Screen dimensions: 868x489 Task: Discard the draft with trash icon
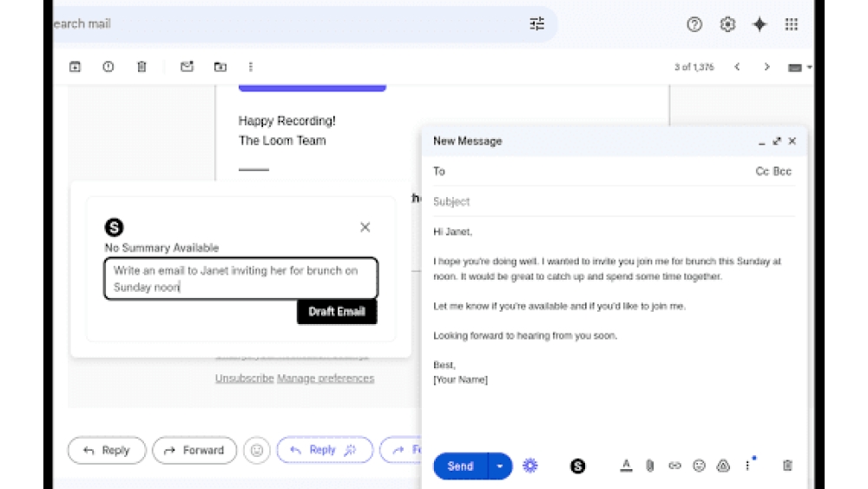tap(787, 466)
